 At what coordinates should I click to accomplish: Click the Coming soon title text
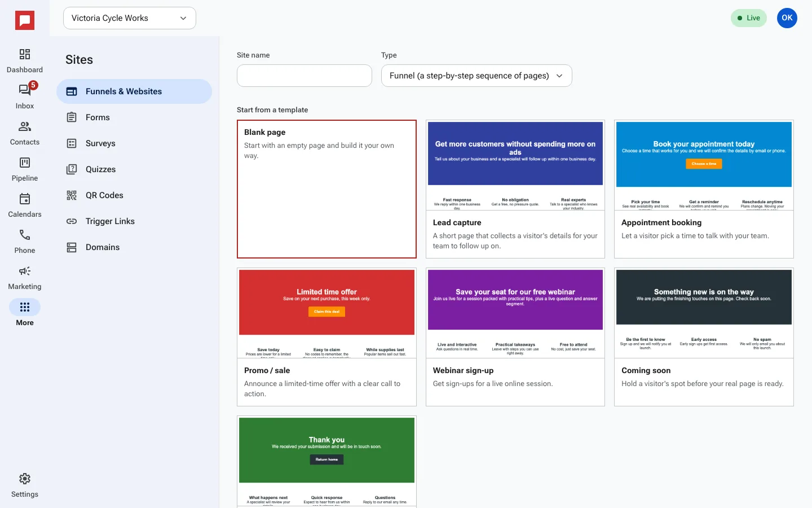646,371
